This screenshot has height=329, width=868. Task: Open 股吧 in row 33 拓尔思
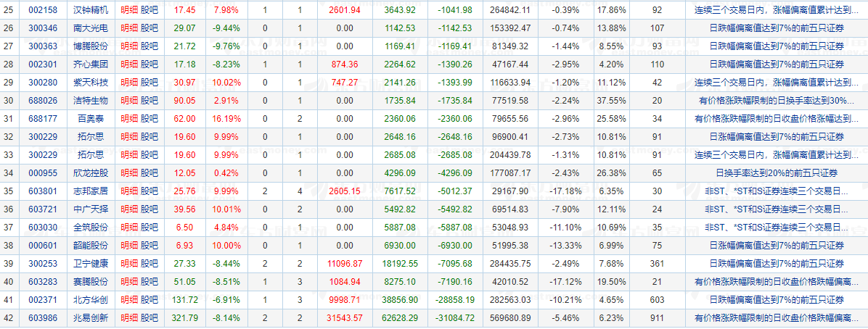coord(150,155)
